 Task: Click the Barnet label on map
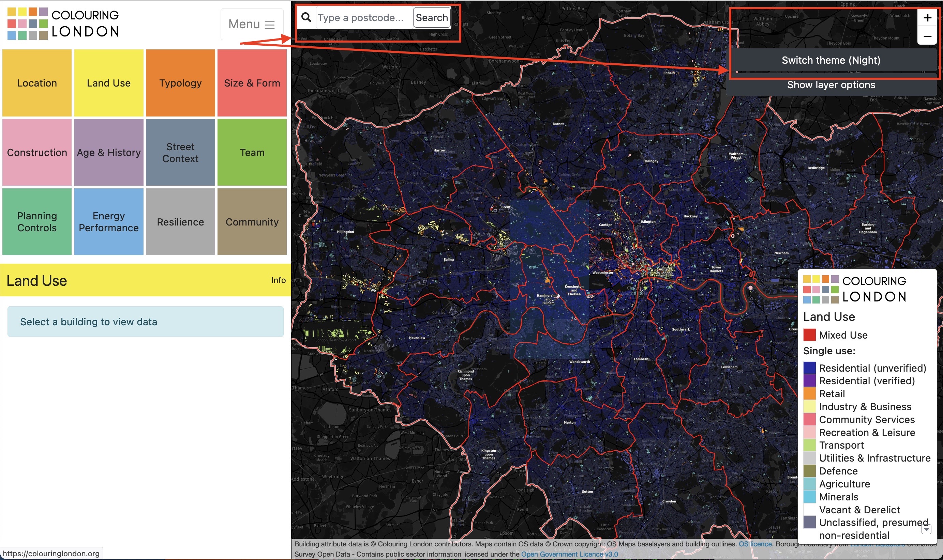pyautogui.click(x=558, y=124)
